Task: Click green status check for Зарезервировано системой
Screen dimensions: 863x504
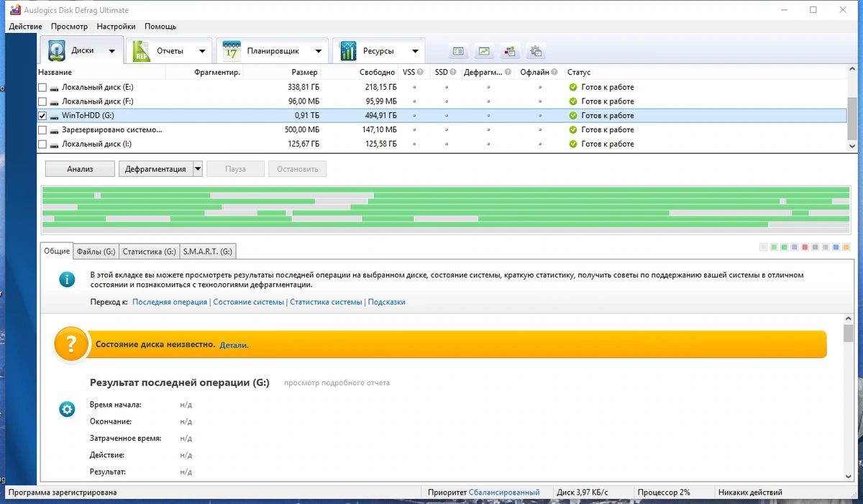Action: [x=573, y=130]
